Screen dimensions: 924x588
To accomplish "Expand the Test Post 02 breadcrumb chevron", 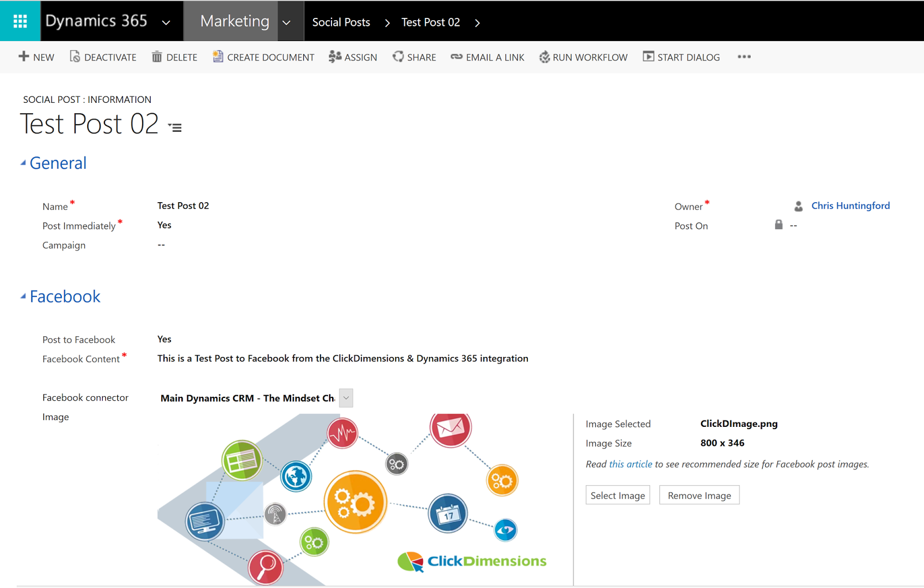I will [x=478, y=23].
